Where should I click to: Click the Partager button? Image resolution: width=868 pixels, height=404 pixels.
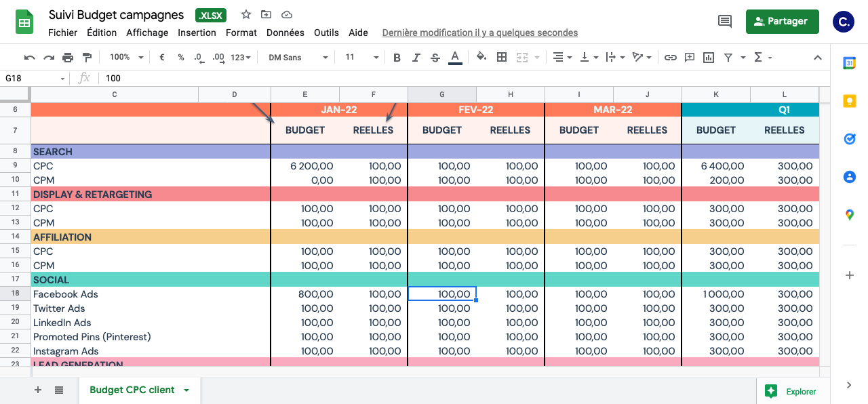(x=782, y=21)
